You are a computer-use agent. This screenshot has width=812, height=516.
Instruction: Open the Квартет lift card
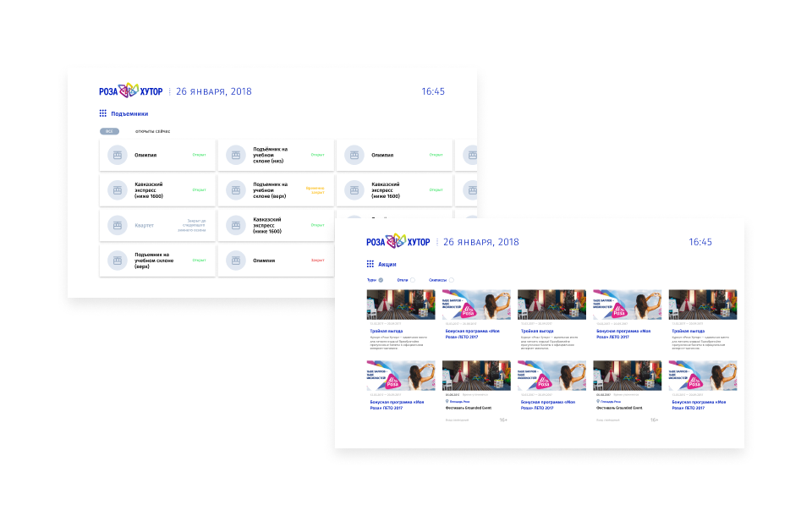tap(157, 225)
